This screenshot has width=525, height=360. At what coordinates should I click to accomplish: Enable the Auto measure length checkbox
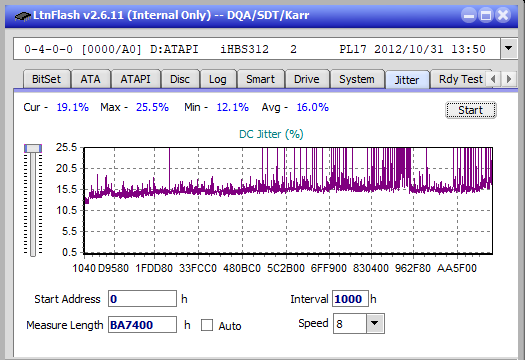tap(207, 325)
